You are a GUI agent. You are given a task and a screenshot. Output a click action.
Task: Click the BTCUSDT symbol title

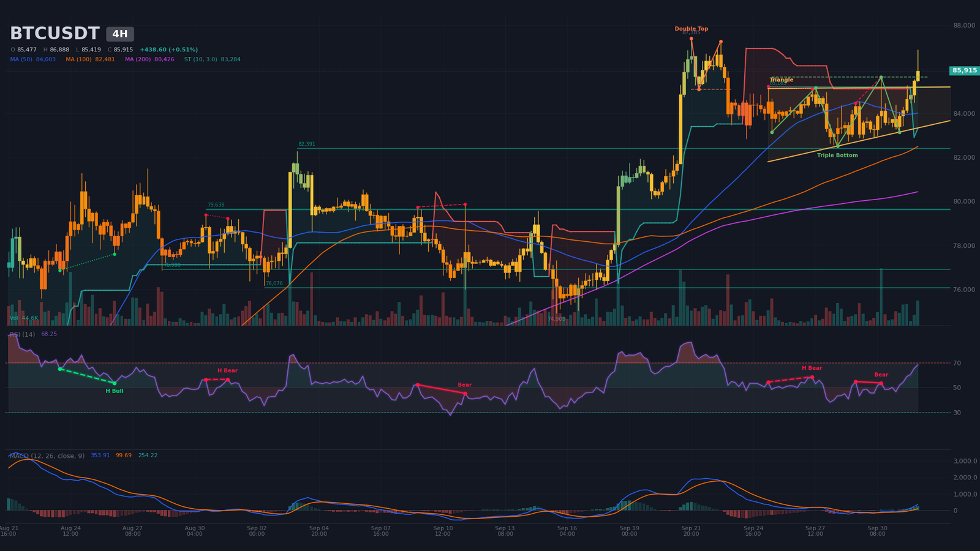(x=55, y=34)
